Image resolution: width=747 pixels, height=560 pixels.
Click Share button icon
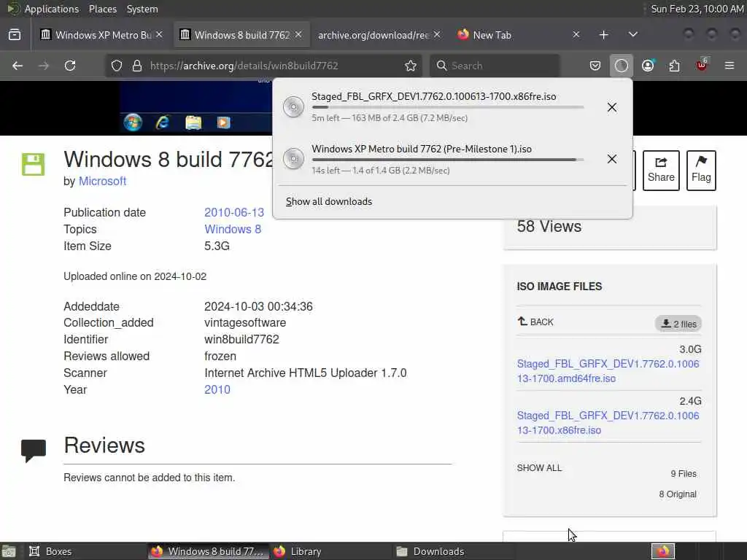661,171
